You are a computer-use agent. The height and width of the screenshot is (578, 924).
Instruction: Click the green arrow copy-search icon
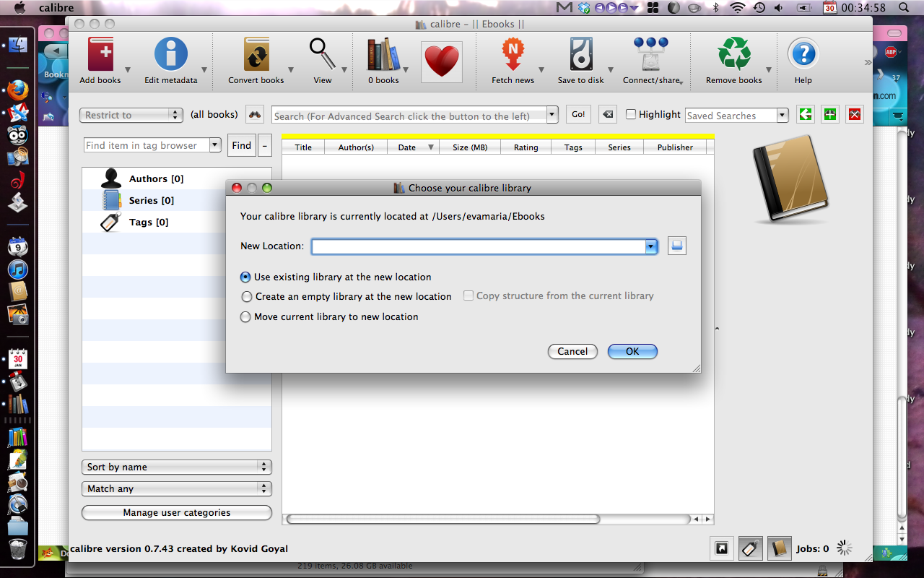pyautogui.click(x=805, y=114)
